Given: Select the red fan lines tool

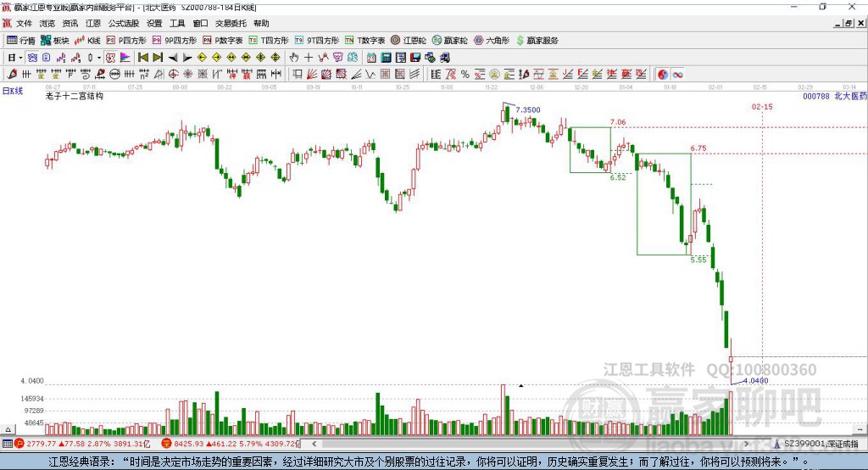Looking at the screenshot, I should pyautogui.click(x=312, y=75).
